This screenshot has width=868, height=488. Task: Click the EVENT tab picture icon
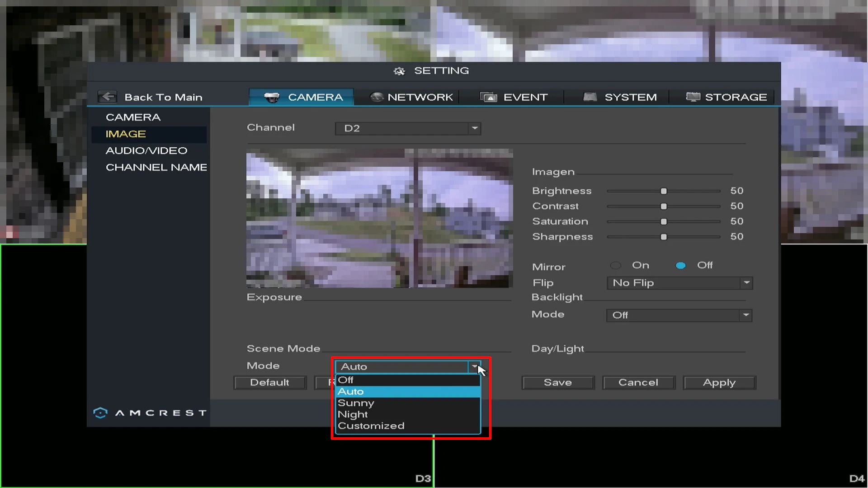point(488,97)
